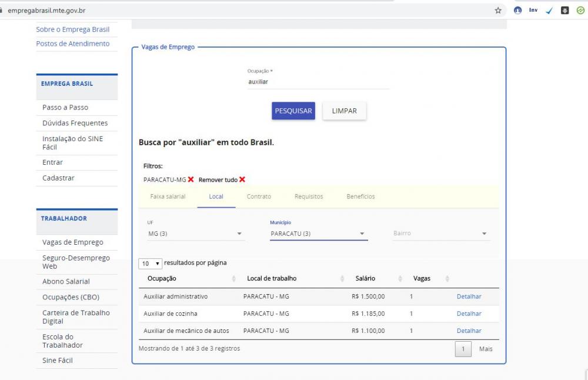Open Detalhar for Auxiliar administrativo

point(469,296)
